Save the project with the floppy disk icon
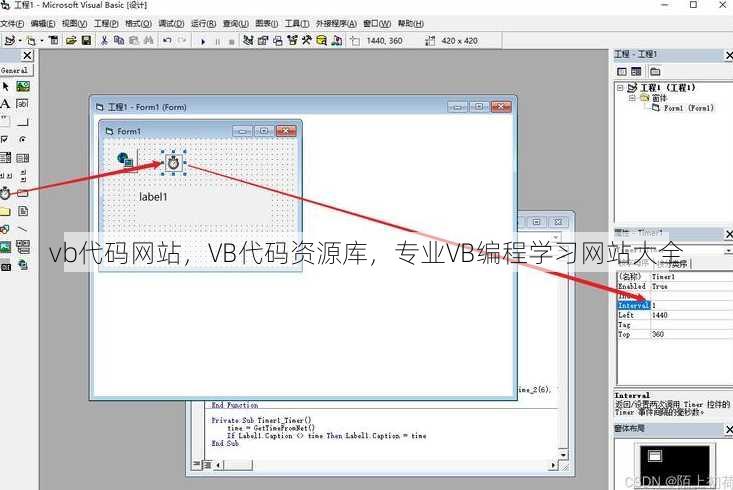 (86, 41)
